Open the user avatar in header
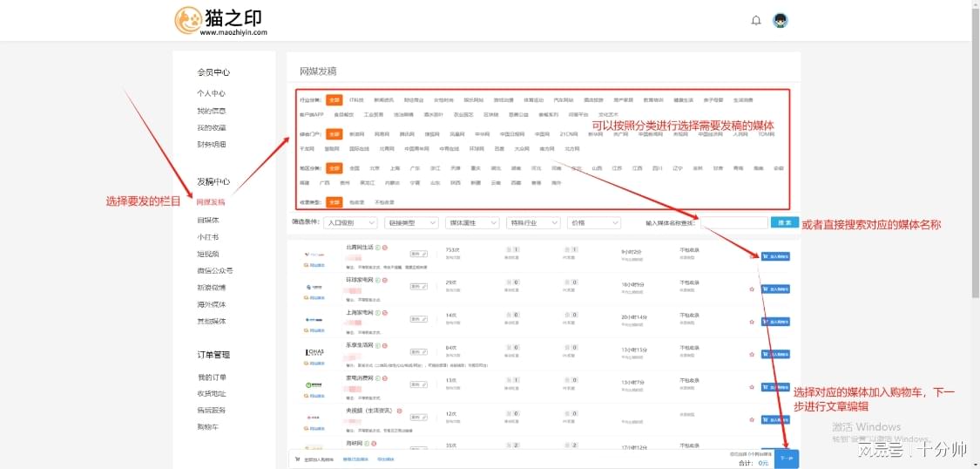This screenshot has width=980, height=469. point(781,21)
